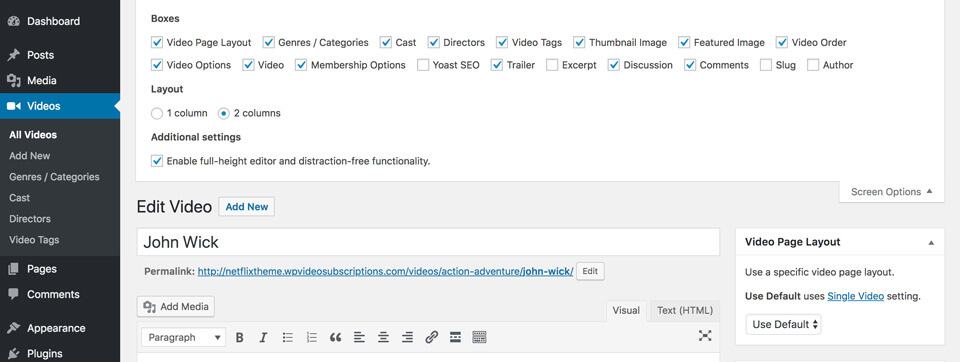Enable the Slug box
The image size is (960, 362).
click(766, 65)
